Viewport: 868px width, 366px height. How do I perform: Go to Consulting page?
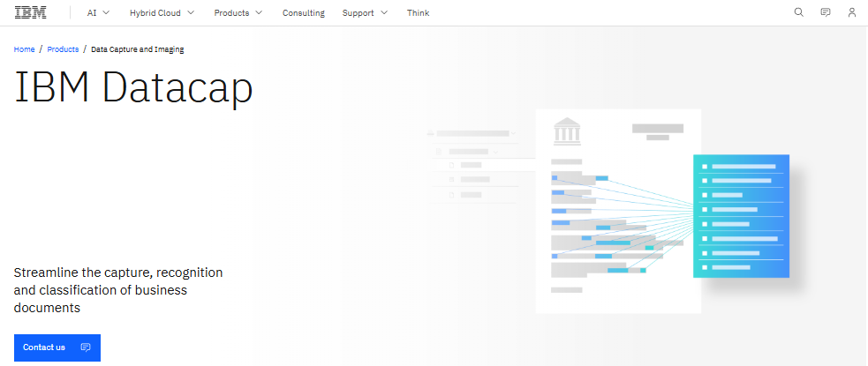pos(304,12)
